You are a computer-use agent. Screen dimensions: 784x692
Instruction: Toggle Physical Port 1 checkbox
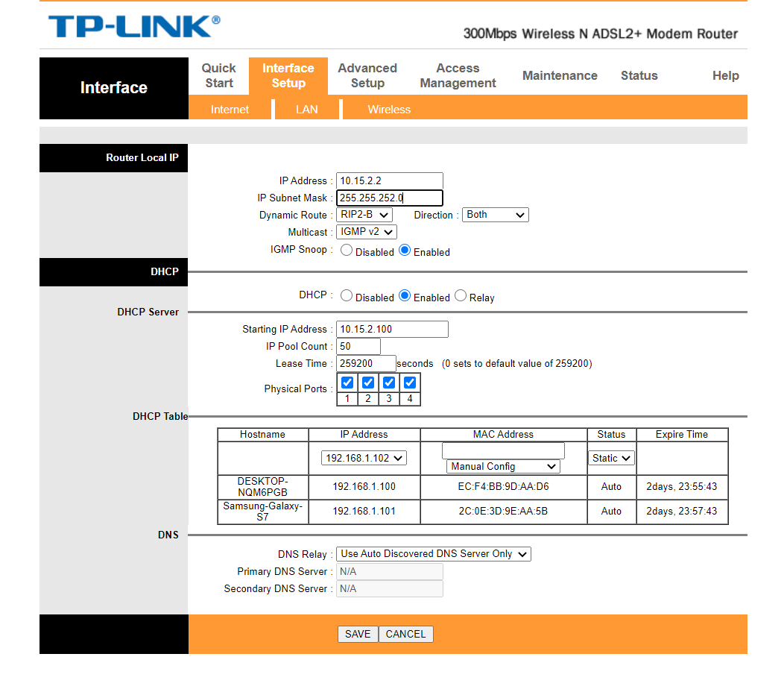tap(347, 383)
